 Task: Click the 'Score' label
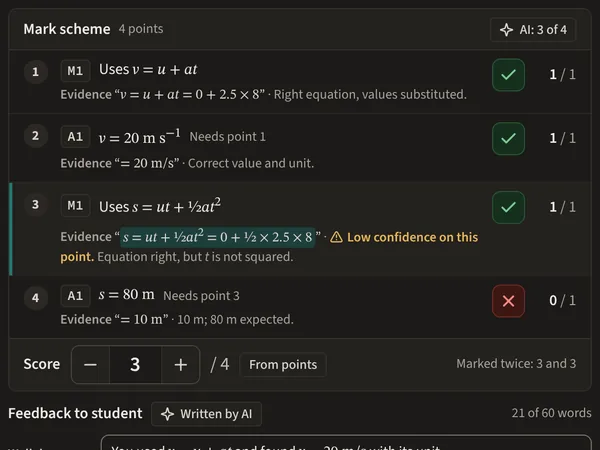[42, 364]
